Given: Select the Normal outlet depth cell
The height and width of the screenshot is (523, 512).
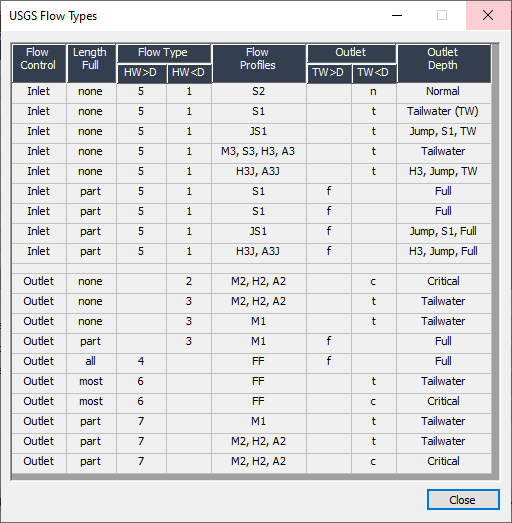Looking at the screenshot, I should pos(444,91).
